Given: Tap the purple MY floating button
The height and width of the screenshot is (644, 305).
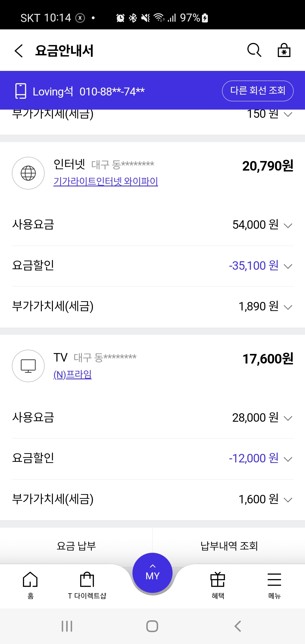Looking at the screenshot, I should (x=152, y=573).
